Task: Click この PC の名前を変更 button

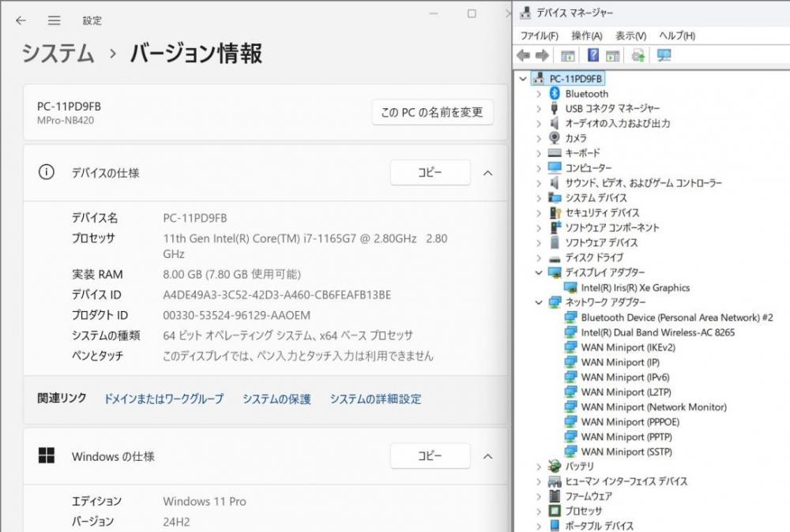Action: 432,112
